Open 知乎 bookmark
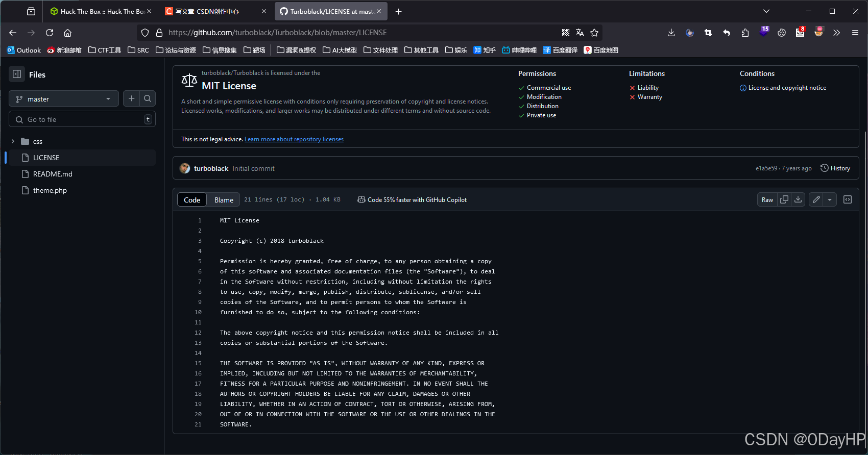The height and width of the screenshot is (455, 868). tap(485, 50)
